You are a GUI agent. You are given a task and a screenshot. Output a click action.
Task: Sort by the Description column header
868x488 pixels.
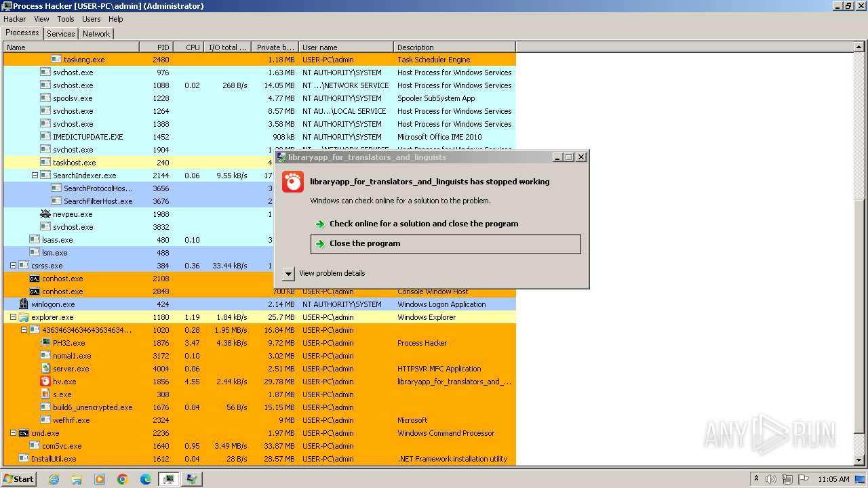[454, 47]
